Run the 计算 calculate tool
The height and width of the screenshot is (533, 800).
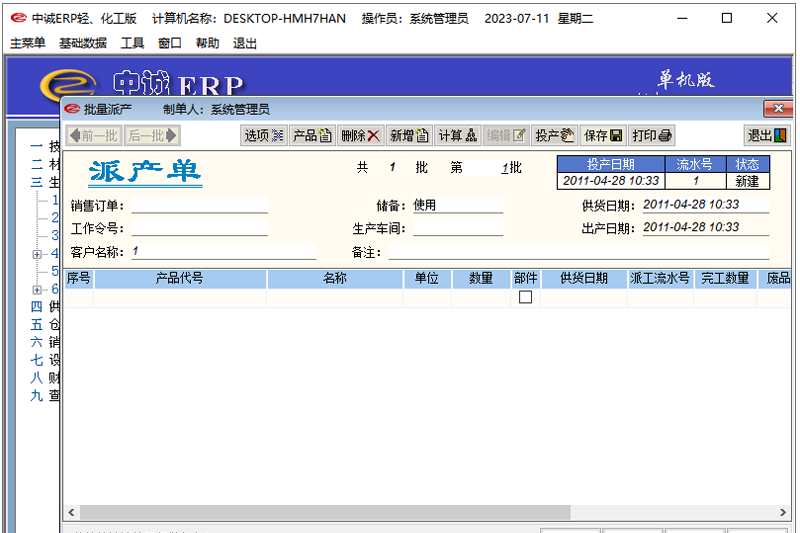tap(458, 136)
